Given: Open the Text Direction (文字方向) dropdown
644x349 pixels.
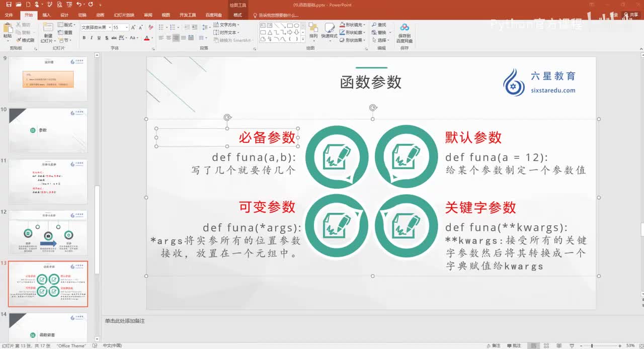Looking at the screenshot, I should tap(226, 25).
